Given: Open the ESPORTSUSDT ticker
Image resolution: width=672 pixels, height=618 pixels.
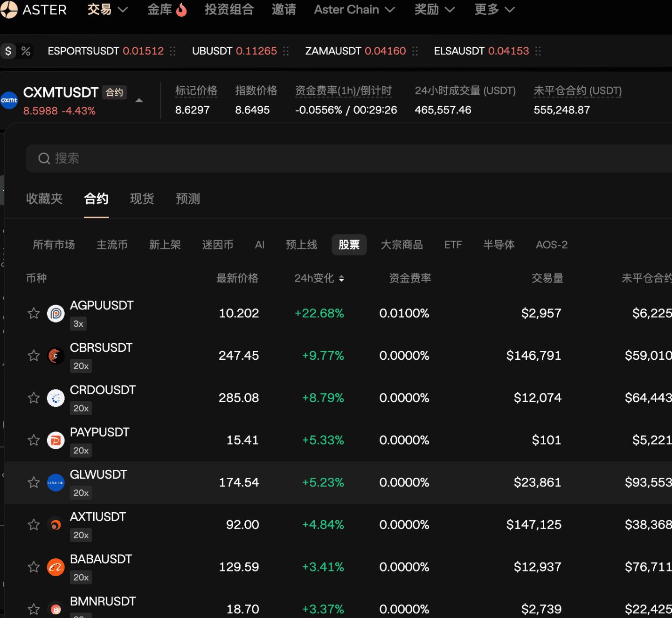Looking at the screenshot, I should (x=106, y=51).
